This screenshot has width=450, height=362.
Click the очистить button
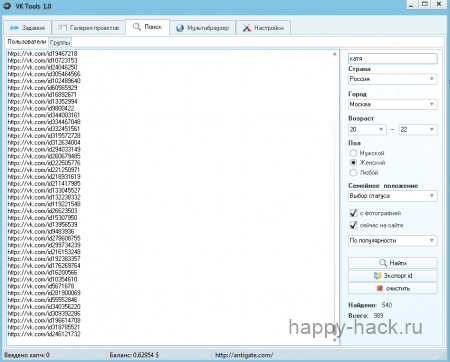[x=393, y=288]
